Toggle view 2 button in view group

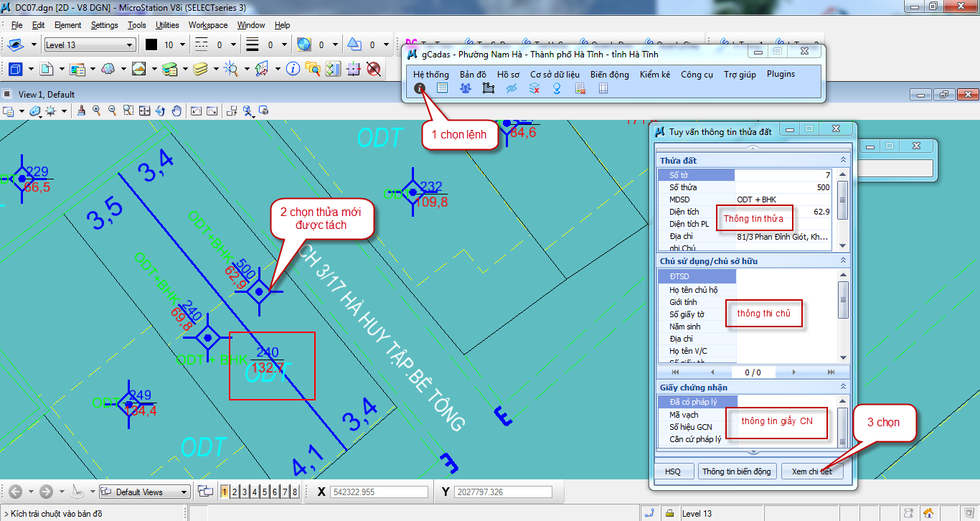coord(235,492)
